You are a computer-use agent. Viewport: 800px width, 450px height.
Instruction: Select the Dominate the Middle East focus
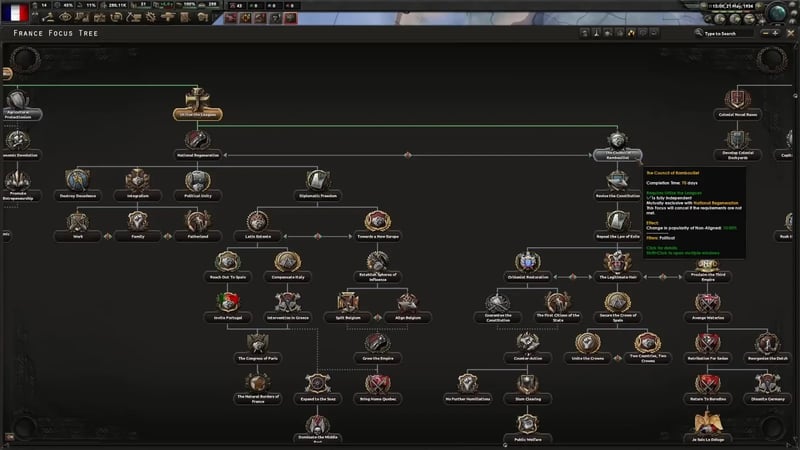[318, 429]
